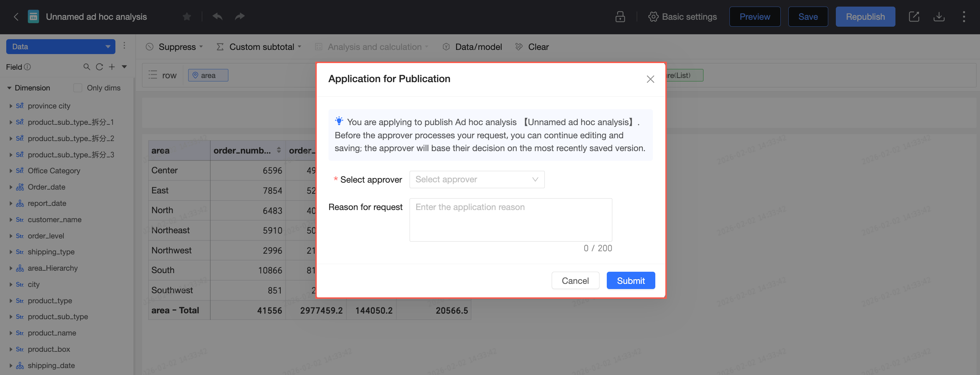Click the favorite star icon
The width and height of the screenshot is (980, 375).
tap(186, 17)
